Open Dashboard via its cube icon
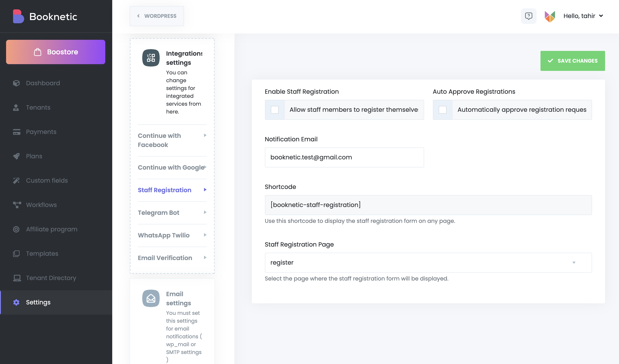 16,83
